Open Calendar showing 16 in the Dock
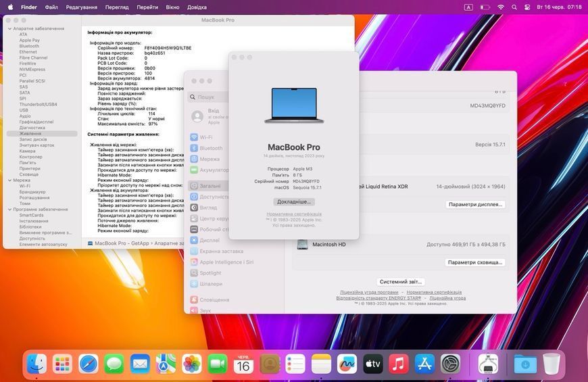This screenshot has width=588, height=382. (x=243, y=364)
